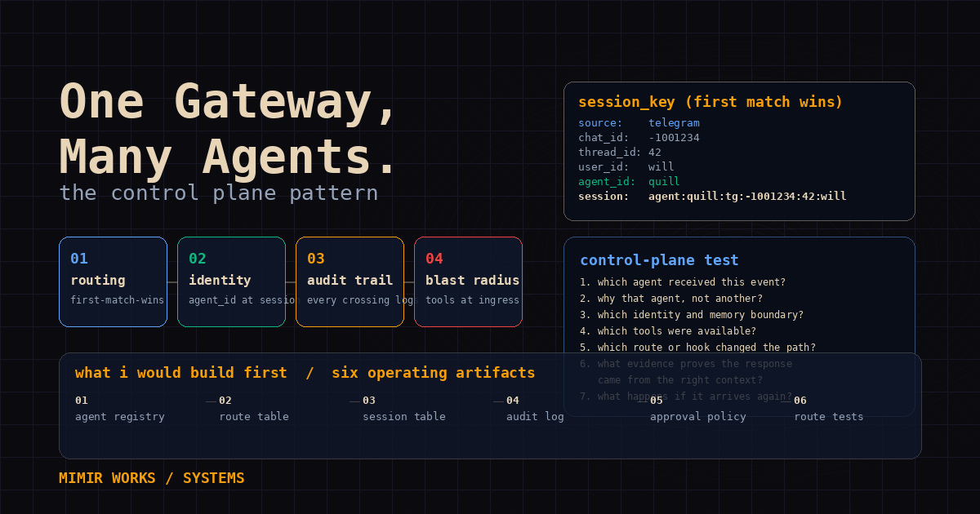Screen dimensions: 980x514
Task: Click question '5. which route or hook changed the path?'
Action: [x=697, y=348]
